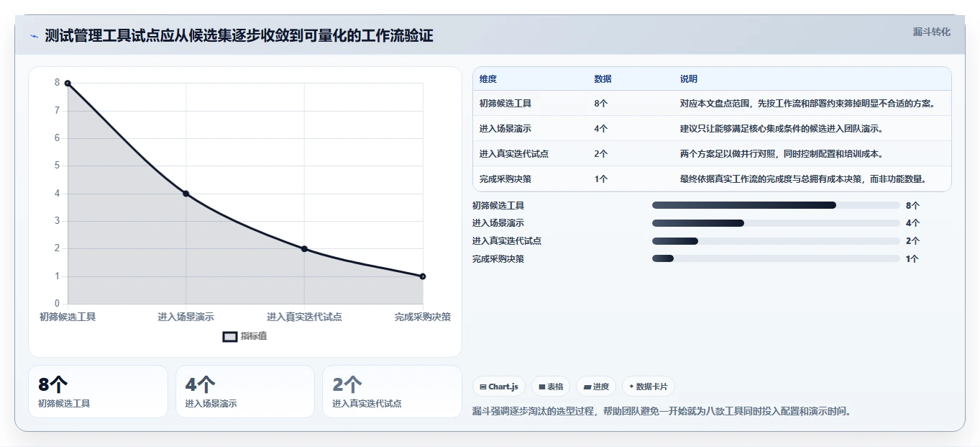Click the 初筛候选工具 x-axis label

coord(68,317)
